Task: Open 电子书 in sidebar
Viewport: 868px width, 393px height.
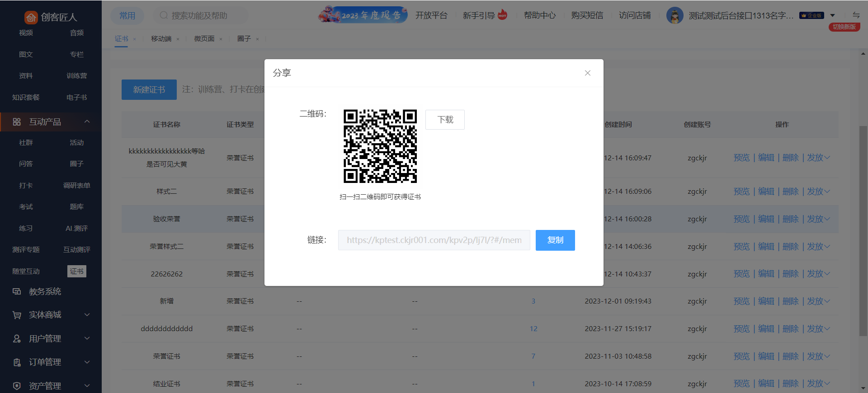Action: coord(77,97)
